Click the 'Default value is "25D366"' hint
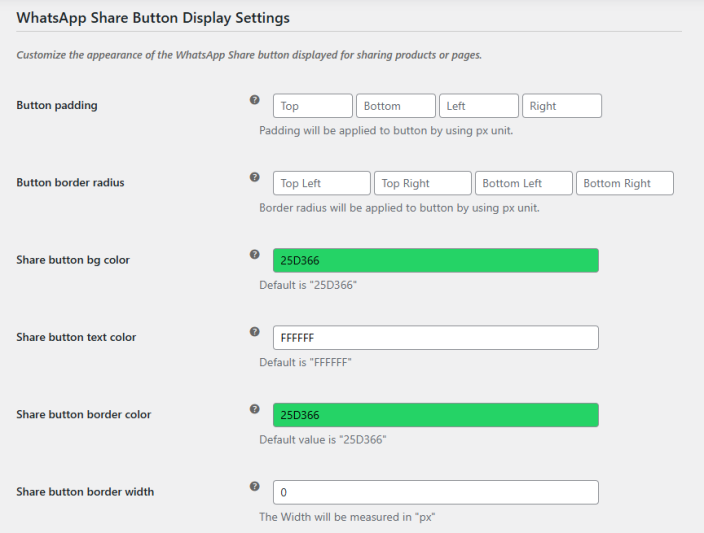The height and width of the screenshot is (533, 704). coord(323,440)
